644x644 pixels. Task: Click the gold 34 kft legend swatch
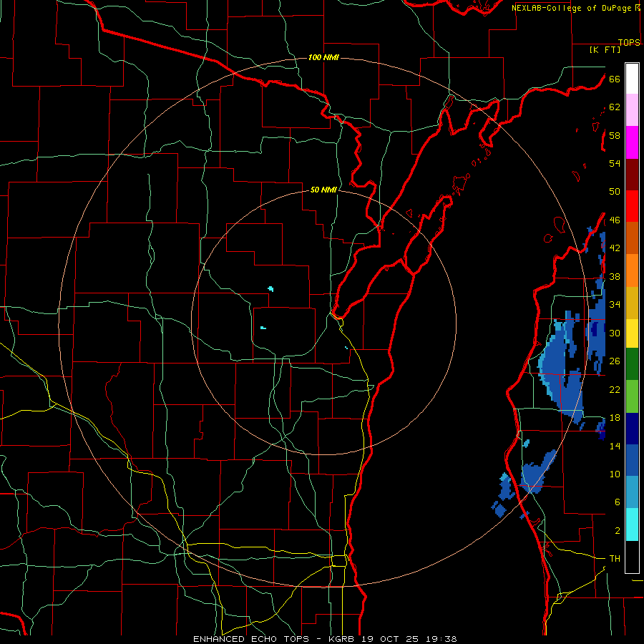click(x=632, y=303)
